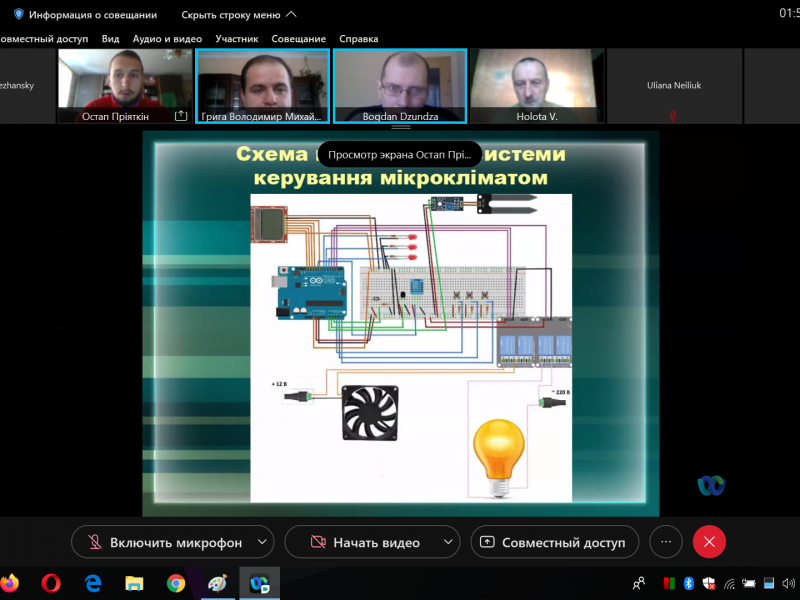This screenshot has width=800, height=600.
Task: Expand video options arrow
Action: (448, 542)
